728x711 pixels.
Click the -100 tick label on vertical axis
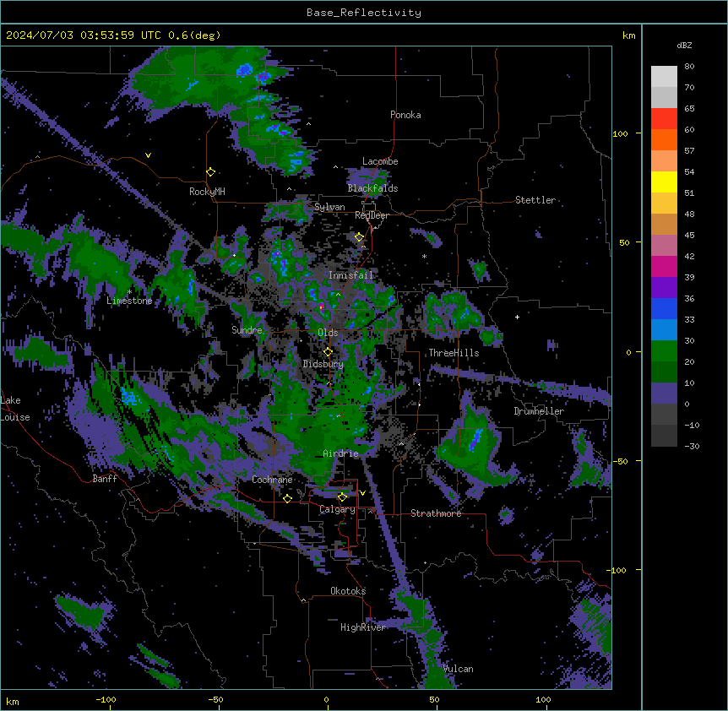(618, 570)
